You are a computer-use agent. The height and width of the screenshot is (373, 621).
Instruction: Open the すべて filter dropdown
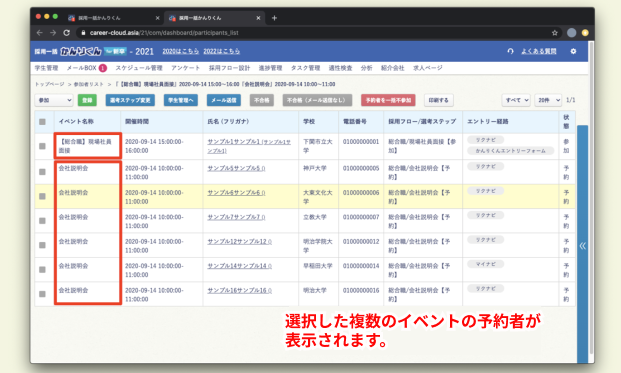pyautogui.click(x=516, y=100)
